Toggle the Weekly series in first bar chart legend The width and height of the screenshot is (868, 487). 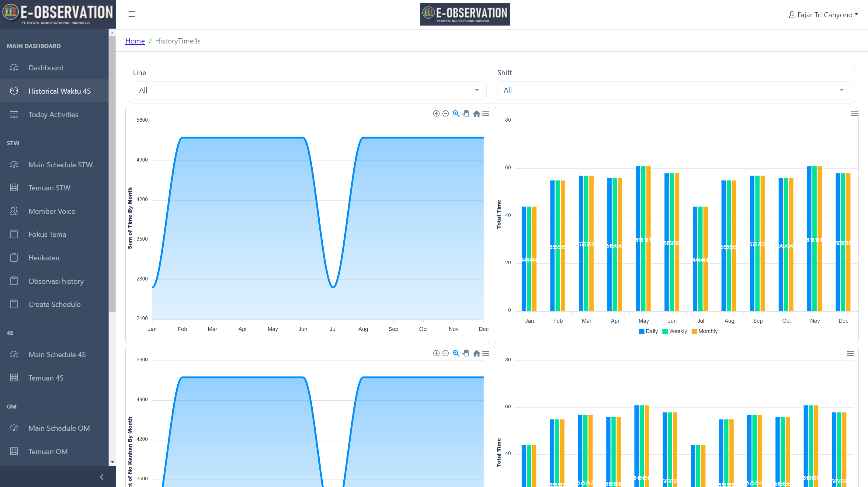coord(675,331)
